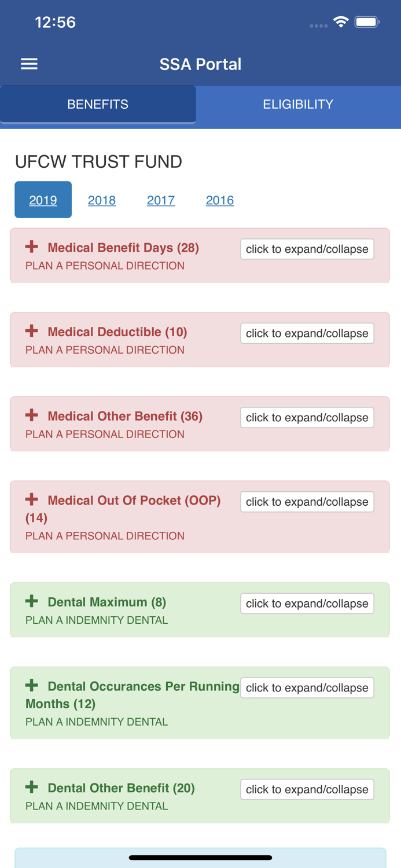Collapse the Dental Maximum section
The image size is (401, 868).
tap(307, 603)
